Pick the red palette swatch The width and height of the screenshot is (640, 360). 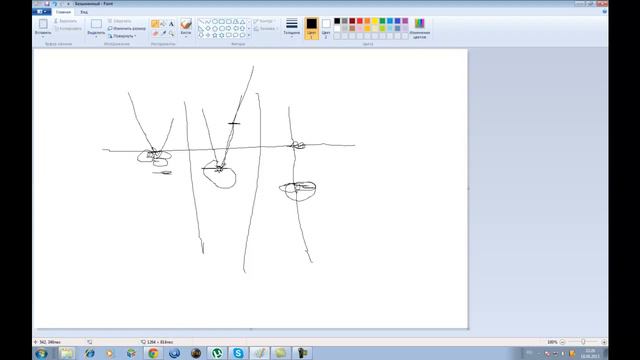360,21
